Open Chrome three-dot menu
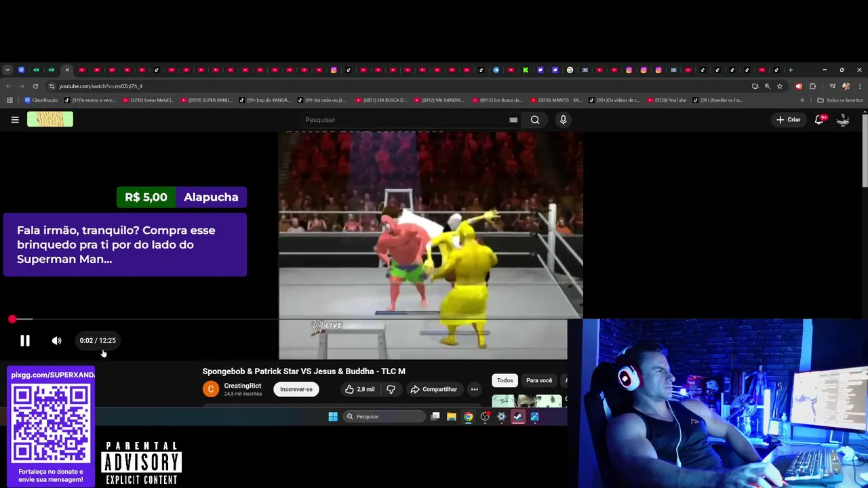 point(859,86)
